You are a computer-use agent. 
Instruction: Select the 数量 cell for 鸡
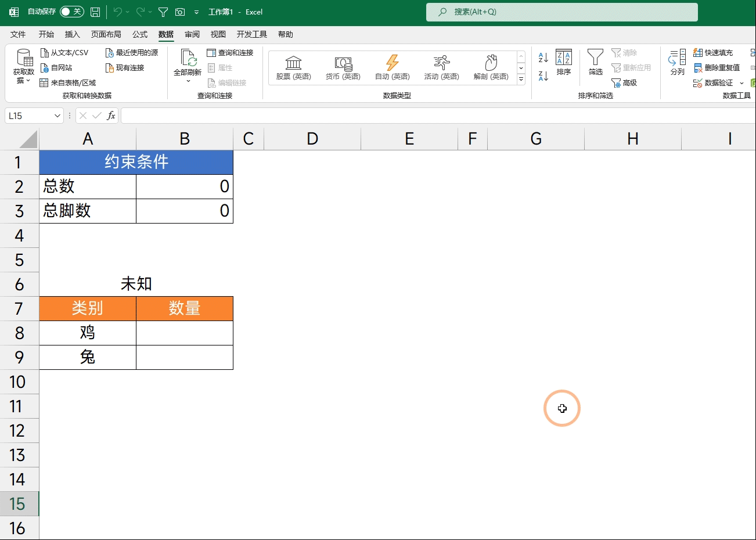click(x=185, y=333)
